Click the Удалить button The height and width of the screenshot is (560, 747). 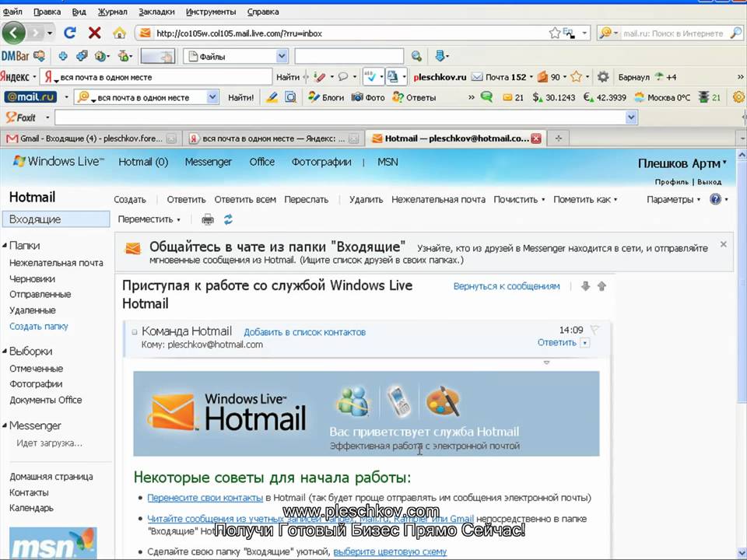366,200
